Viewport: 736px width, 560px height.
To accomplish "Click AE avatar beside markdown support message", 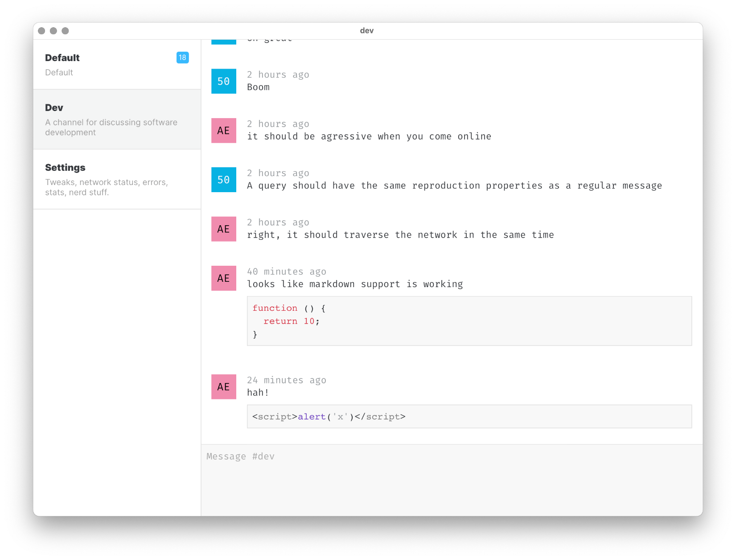I will [224, 278].
